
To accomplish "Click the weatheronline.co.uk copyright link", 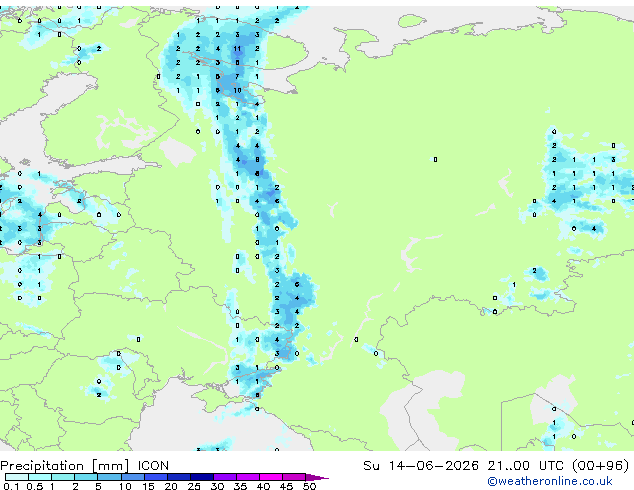I will pyautogui.click(x=550, y=481).
